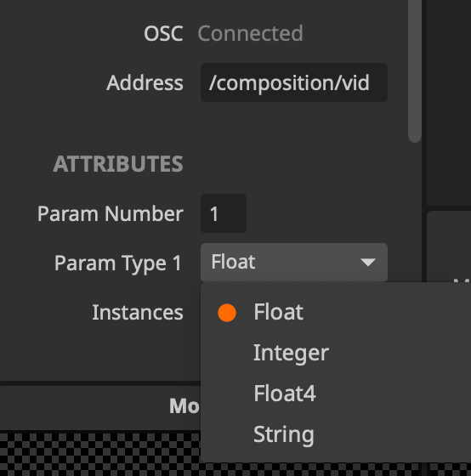Click the OSC Connected status text
This screenshot has height=476, width=471.
[x=250, y=33]
